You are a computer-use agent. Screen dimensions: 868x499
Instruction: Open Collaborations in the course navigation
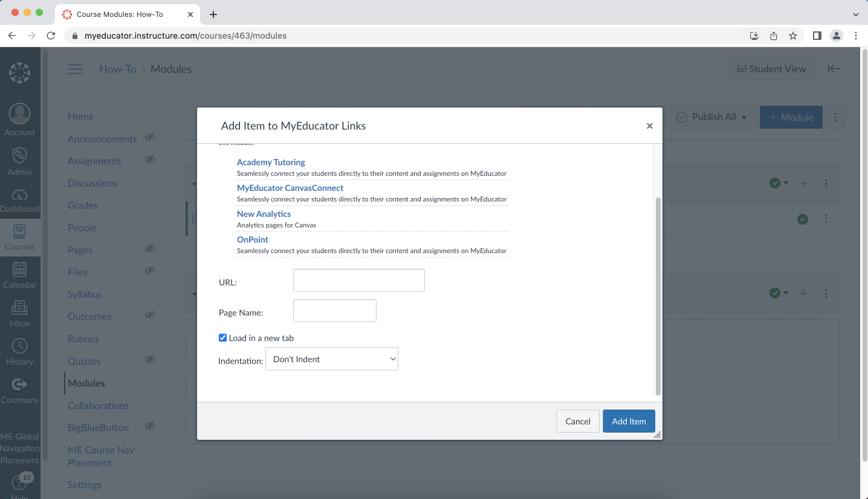[x=99, y=405]
